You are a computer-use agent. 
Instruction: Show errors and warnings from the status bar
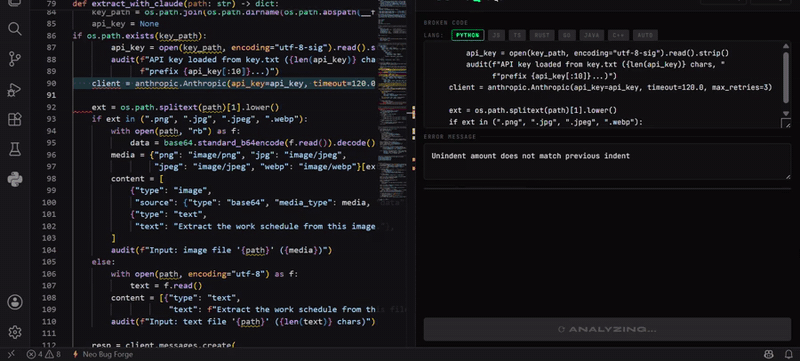[43, 354]
